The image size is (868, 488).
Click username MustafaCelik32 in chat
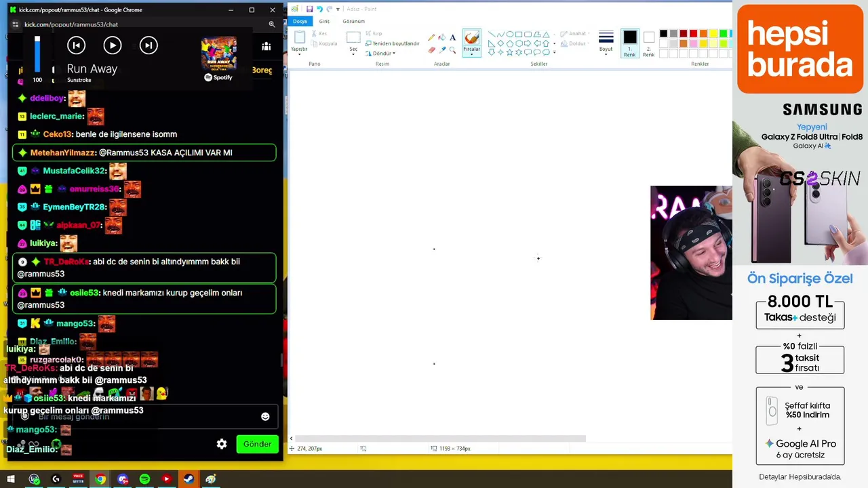coord(75,171)
